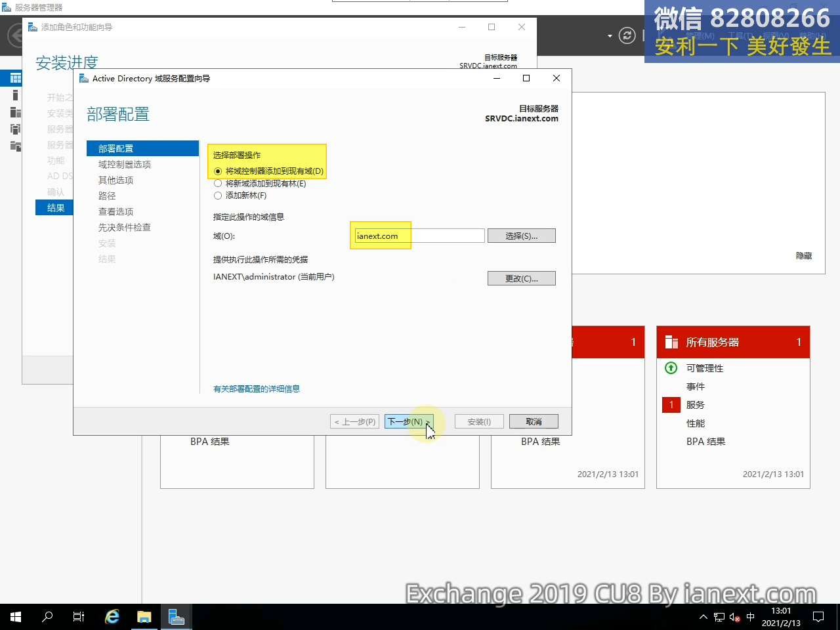Open dropdown arrow beside refresh in Server Manager
This screenshot has height=630, width=840.
click(610, 35)
